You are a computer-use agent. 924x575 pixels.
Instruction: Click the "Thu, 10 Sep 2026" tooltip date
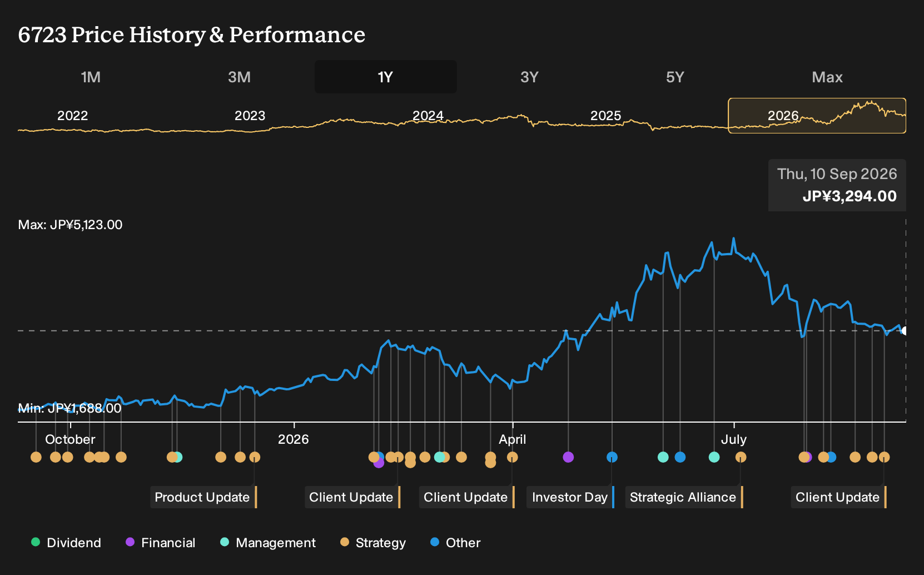click(837, 174)
